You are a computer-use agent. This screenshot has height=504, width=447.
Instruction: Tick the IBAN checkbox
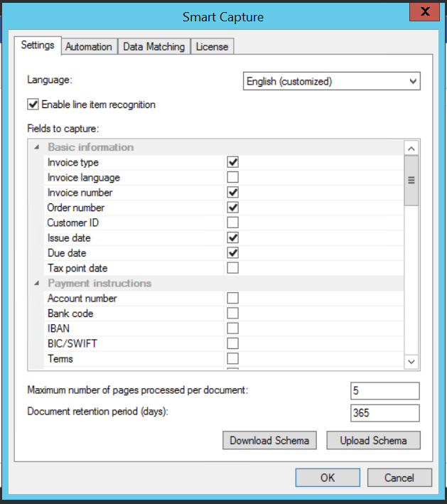click(232, 328)
